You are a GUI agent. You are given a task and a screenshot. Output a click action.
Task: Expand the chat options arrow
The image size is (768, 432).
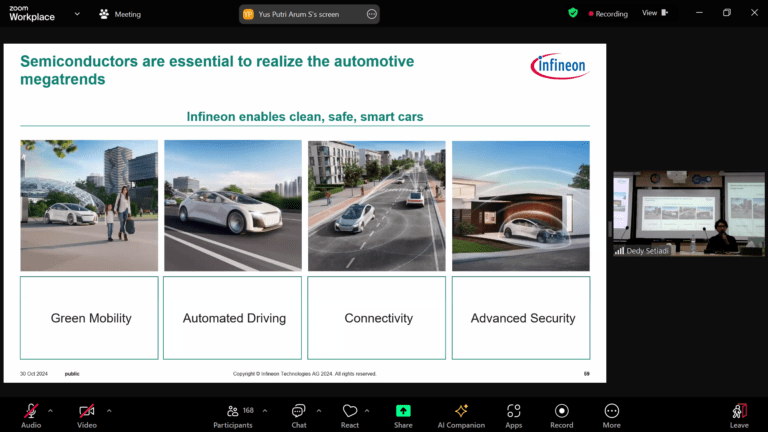tap(319, 410)
